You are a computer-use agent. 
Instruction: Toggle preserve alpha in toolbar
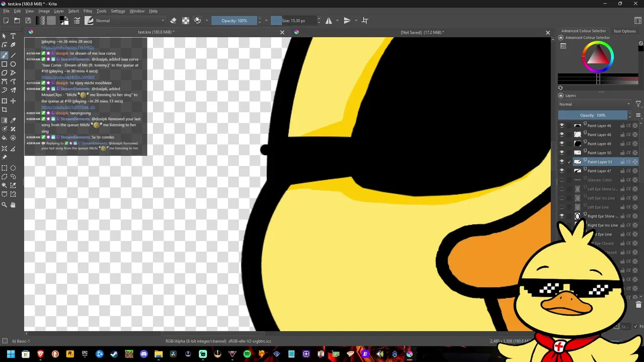point(186,21)
